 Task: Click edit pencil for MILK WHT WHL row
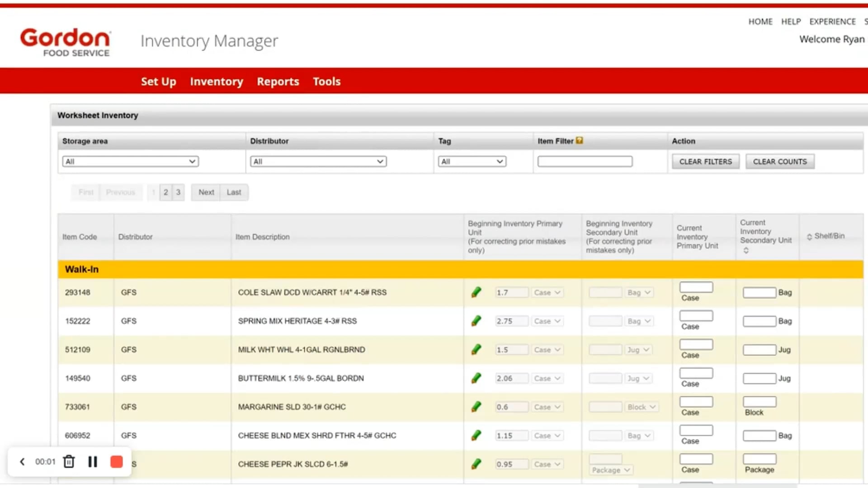[476, 350]
